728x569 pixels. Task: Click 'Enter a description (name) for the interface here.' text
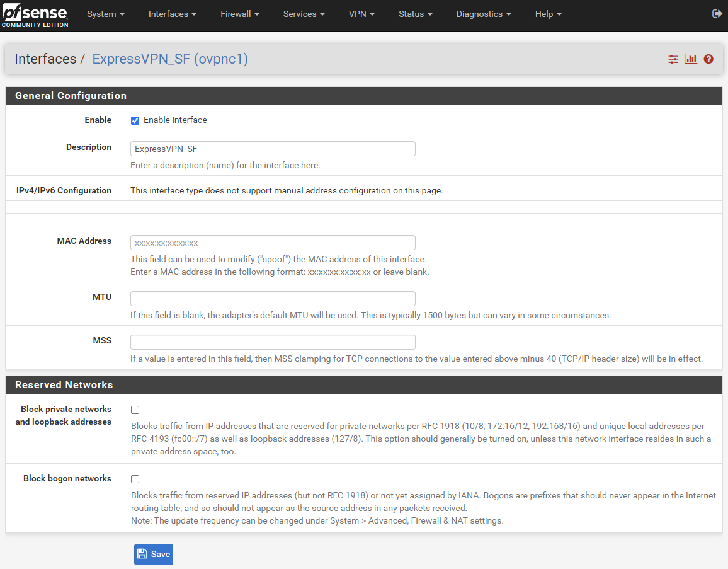point(225,165)
